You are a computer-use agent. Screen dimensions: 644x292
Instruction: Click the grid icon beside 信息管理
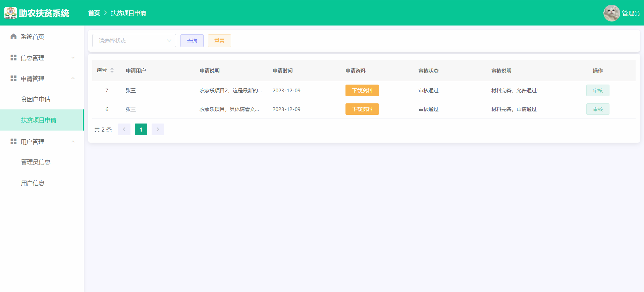pyautogui.click(x=13, y=58)
